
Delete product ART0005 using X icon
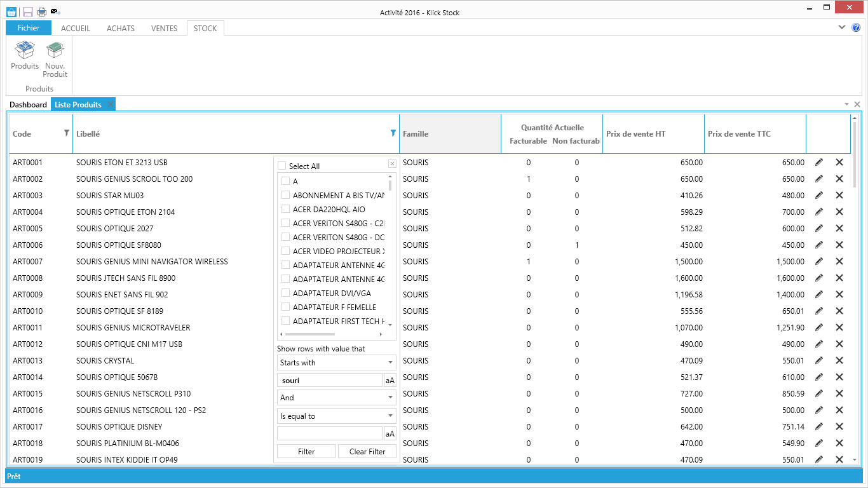click(x=839, y=229)
